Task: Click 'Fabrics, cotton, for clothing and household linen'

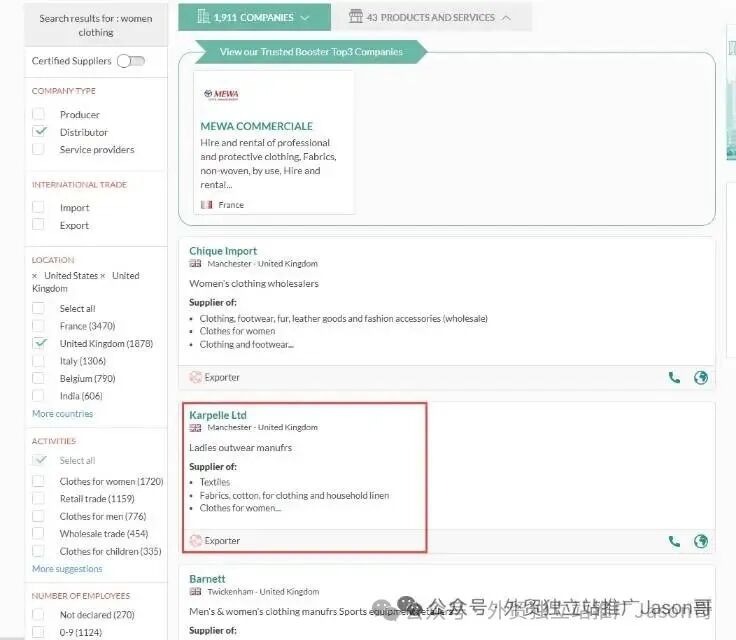Action: point(294,495)
